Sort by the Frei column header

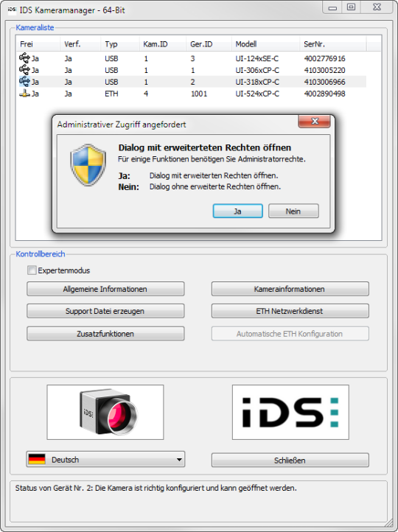(x=38, y=44)
